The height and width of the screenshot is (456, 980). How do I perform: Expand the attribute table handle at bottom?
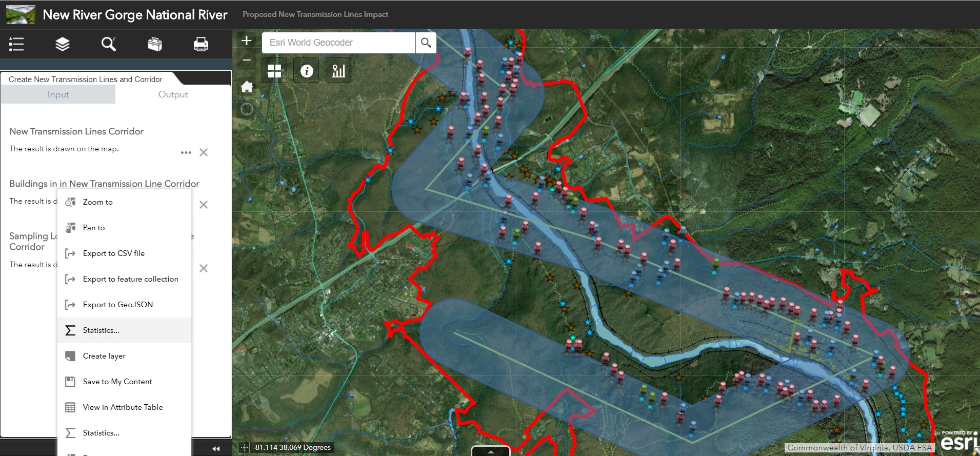click(x=491, y=452)
